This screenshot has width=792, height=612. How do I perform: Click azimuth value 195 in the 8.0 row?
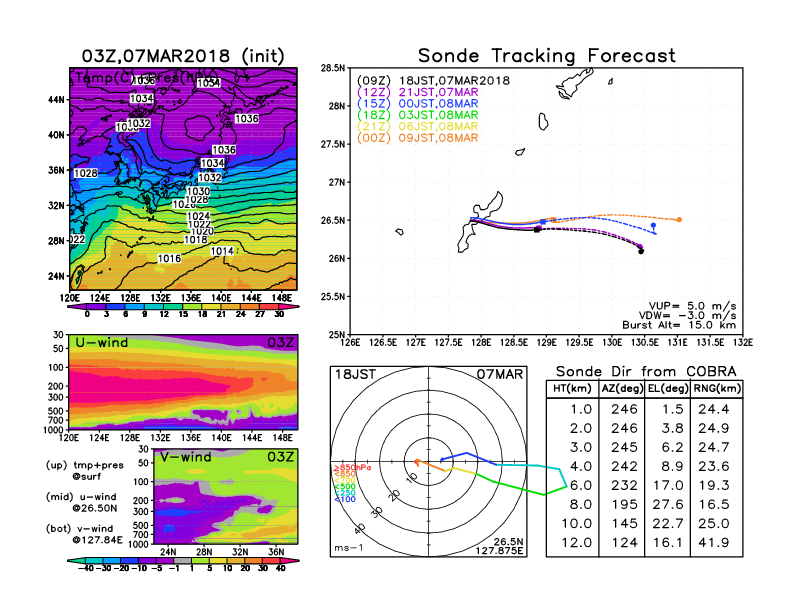point(624,504)
